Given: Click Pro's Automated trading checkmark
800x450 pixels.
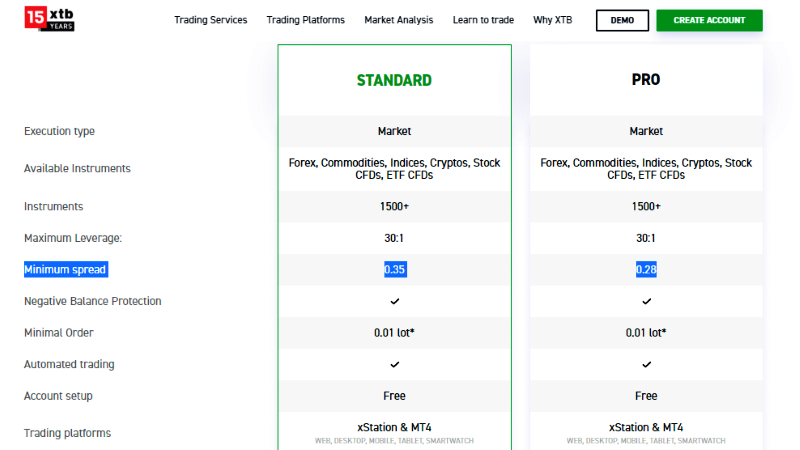Looking at the screenshot, I should pyautogui.click(x=646, y=365).
